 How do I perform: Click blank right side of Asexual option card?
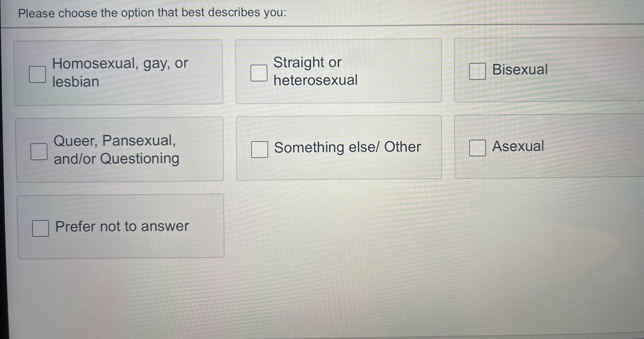[x=596, y=146]
